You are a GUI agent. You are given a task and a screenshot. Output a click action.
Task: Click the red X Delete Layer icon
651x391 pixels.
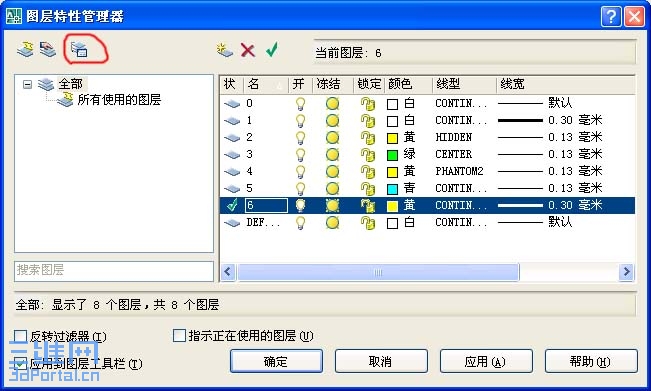tap(248, 50)
